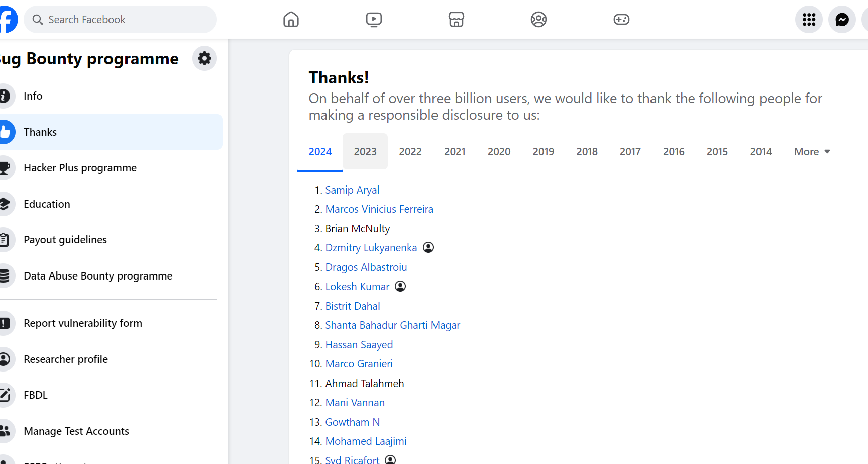Open Shanta Bahadur Gharti Magar link

392,325
